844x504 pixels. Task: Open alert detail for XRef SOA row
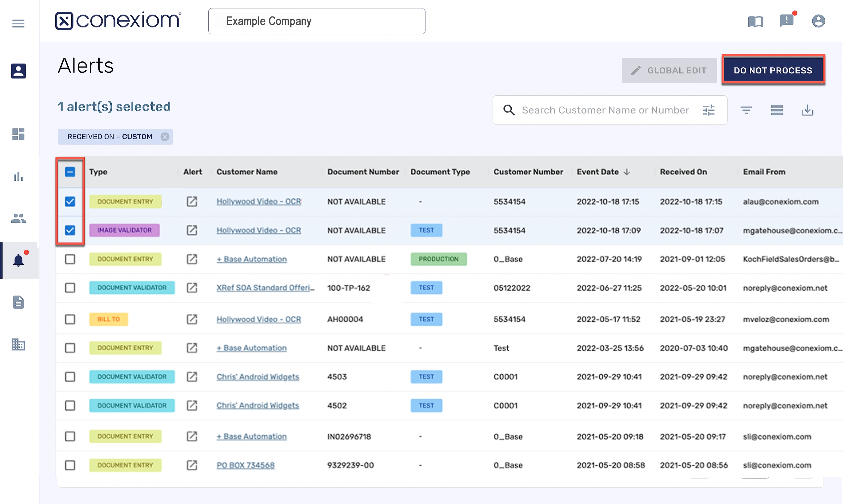[x=192, y=288]
